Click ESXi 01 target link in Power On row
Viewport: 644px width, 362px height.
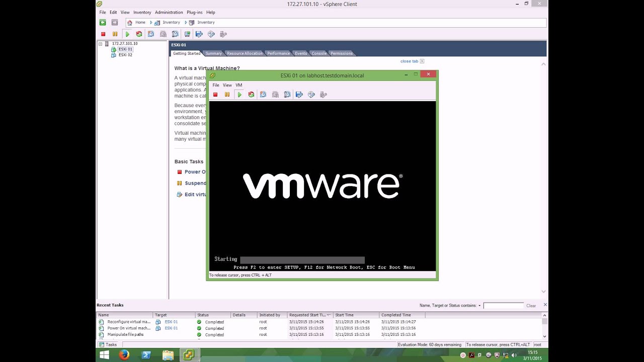click(x=171, y=328)
